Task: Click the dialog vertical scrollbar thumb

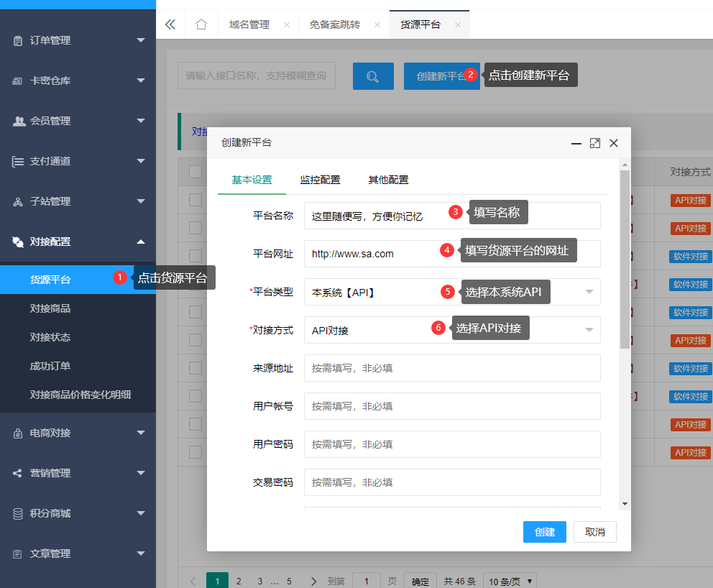Action: (x=625, y=259)
